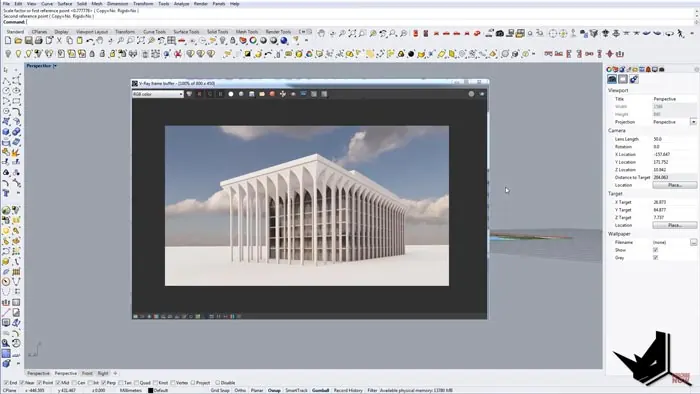The width and height of the screenshot is (700, 394).
Task: Click the blue chain link icon in properties panel
Action: pyautogui.click(x=633, y=79)
